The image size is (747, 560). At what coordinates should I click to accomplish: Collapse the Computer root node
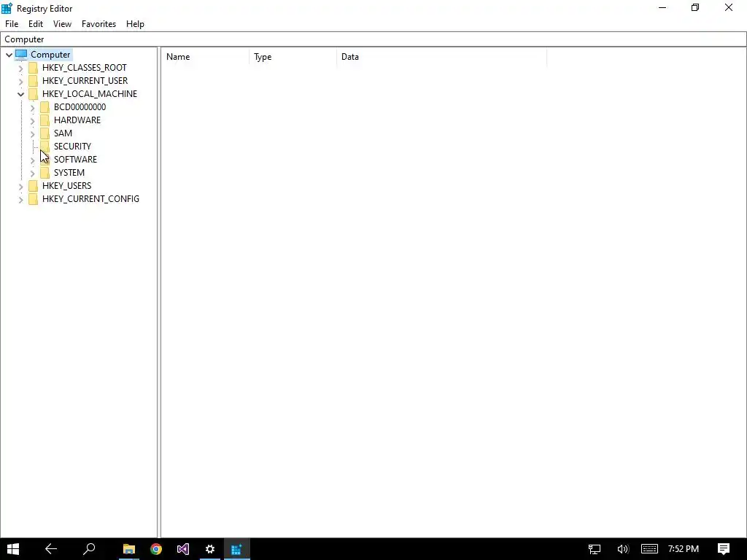pyautogui.click(x=9, y=55)
